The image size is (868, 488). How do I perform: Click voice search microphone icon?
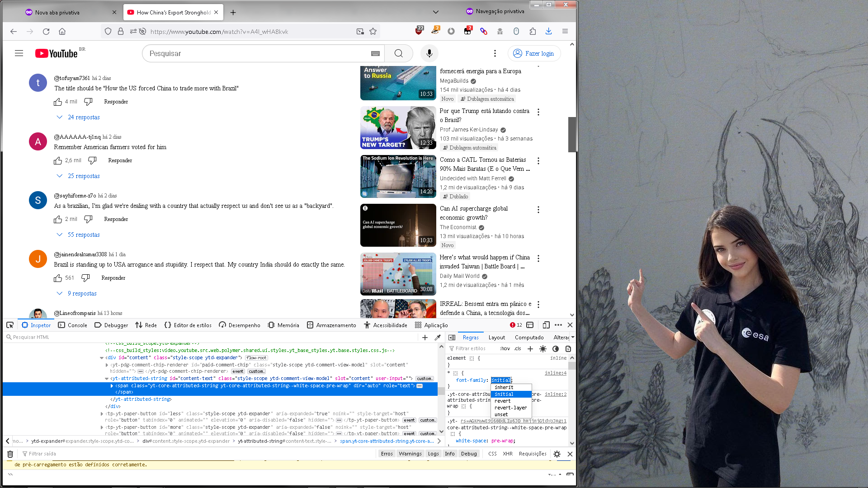coord(429,53)
